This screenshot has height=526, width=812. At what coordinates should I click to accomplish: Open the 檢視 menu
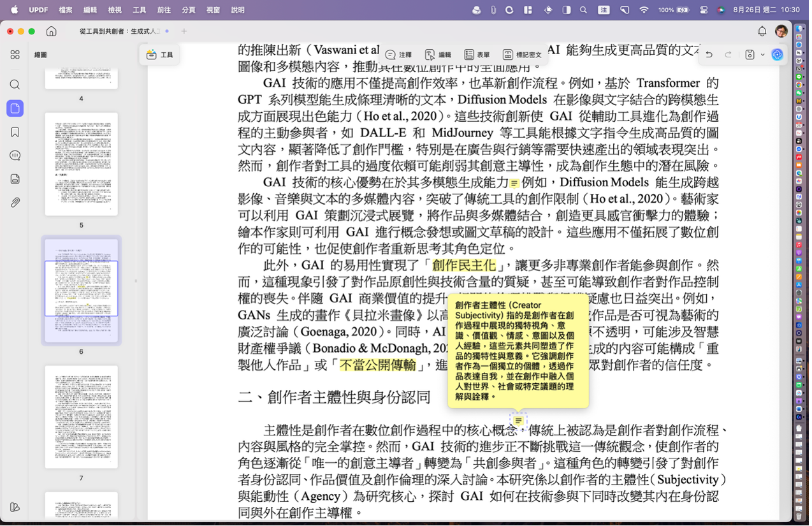tap(115, 10)
